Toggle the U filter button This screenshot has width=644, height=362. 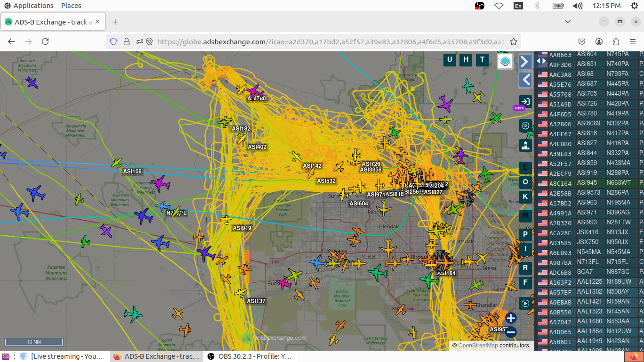tap(450, 59)
